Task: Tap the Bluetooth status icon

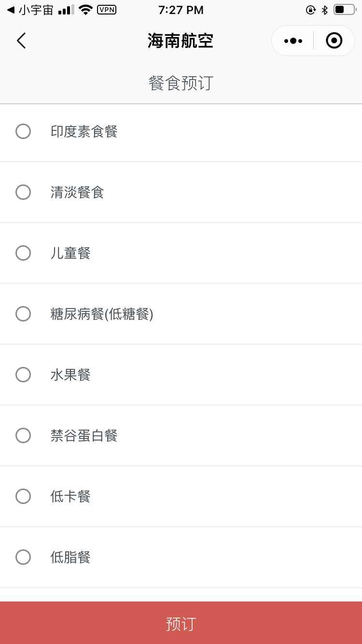Action: [325, 10]
